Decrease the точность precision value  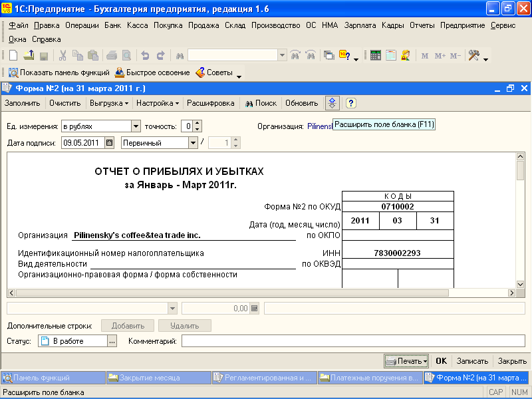(x=197, y=129)
